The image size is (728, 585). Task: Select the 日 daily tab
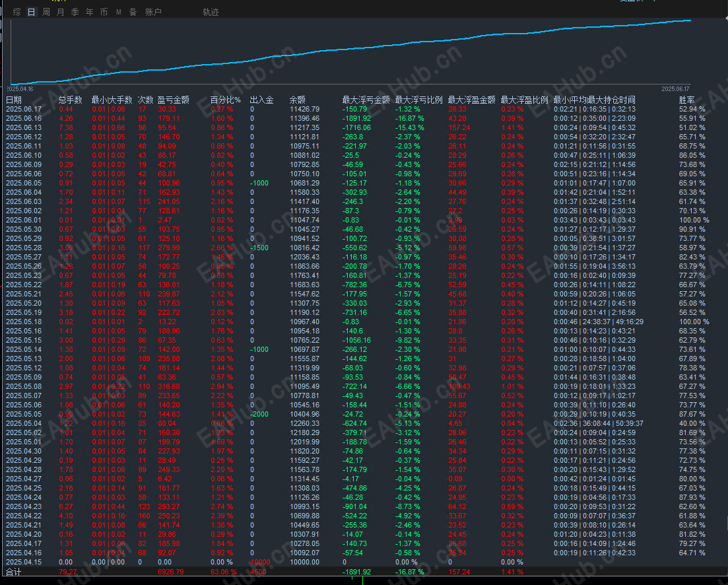tap(31, 12)
